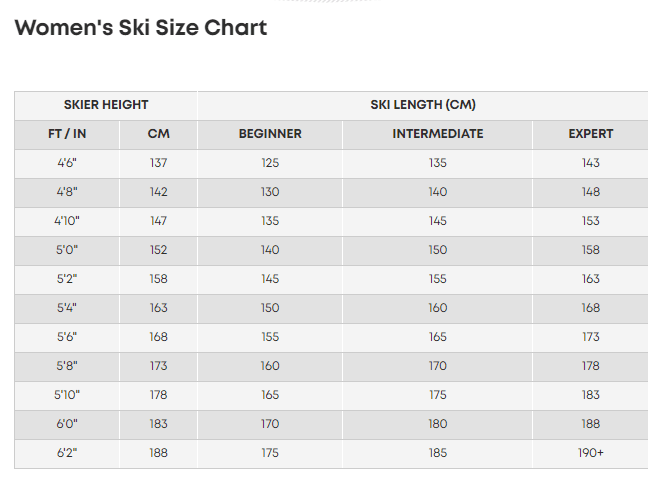The width and height of the screenshot is (659, 494).
Task: Select the FT / IN column header
Action: (x=67, y=134)
